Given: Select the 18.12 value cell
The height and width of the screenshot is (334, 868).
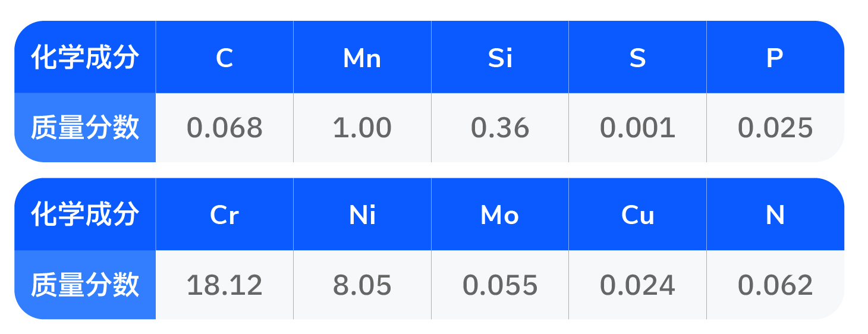Looking at the screenshot, I should pyautogui.click(x=224, y=285).
